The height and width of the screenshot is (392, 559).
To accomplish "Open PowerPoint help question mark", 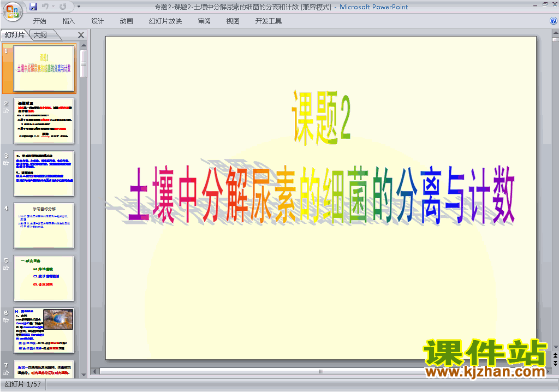I will coord(554,21).
